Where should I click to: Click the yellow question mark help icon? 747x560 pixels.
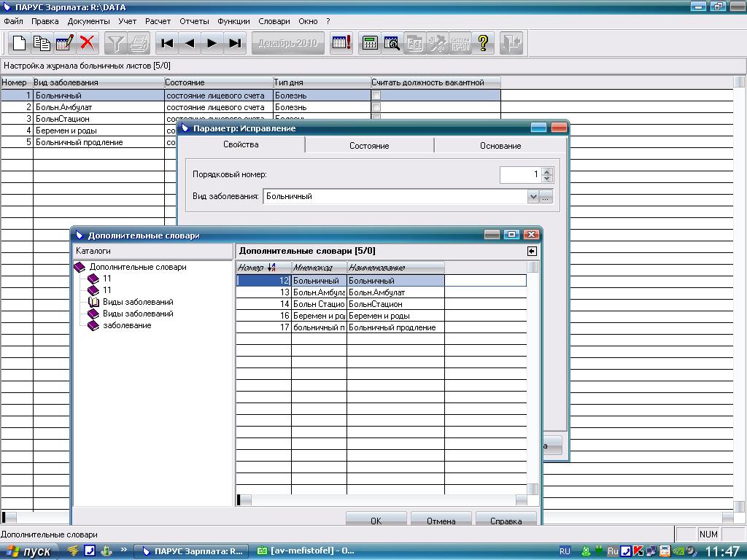pyautogui.click(x=482, y=43)
